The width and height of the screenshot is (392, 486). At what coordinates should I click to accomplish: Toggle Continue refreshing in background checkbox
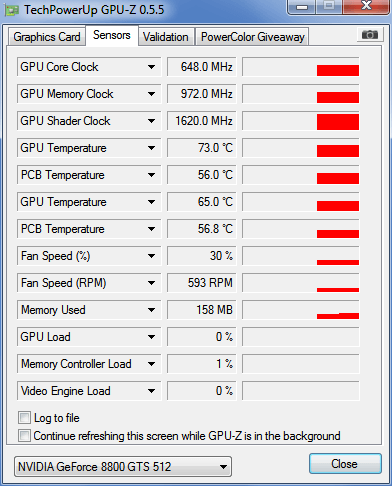point(24,436)
